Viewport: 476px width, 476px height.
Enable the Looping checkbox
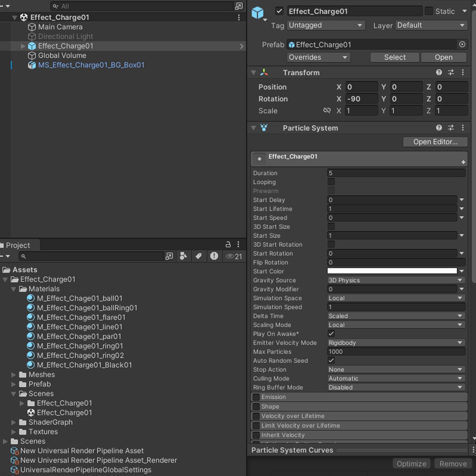pos(331,182)
